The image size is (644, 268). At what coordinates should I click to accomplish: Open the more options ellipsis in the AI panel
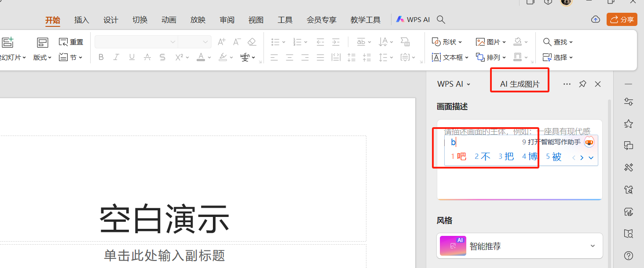coord(567,84)
